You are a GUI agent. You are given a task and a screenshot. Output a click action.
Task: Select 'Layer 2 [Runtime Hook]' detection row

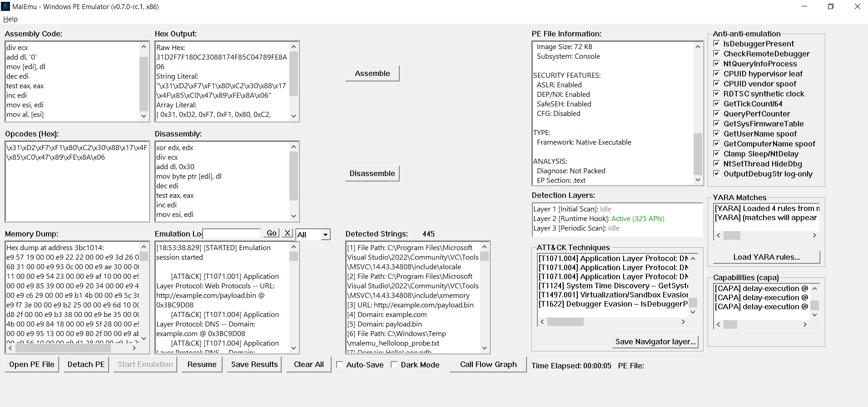click(599, 219)
